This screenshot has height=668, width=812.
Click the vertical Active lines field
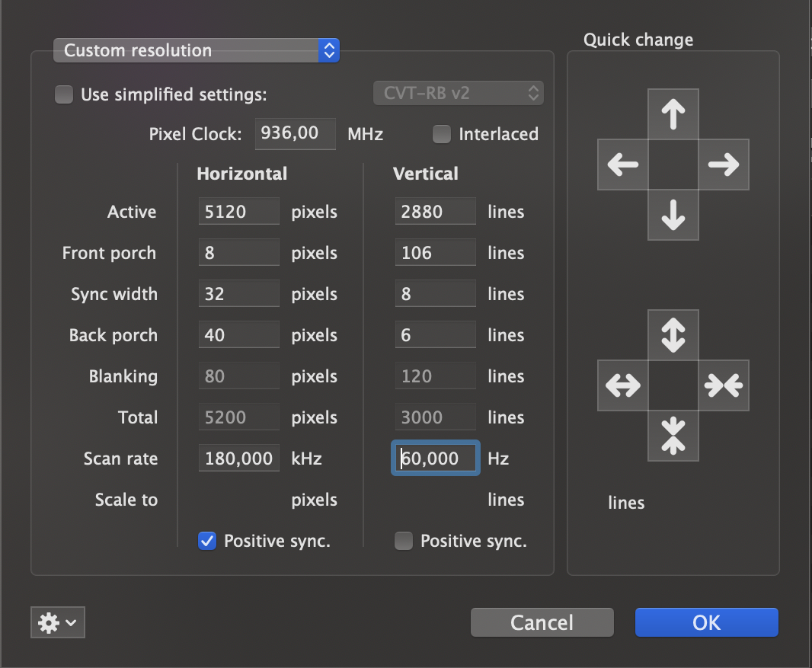point(436,211)
